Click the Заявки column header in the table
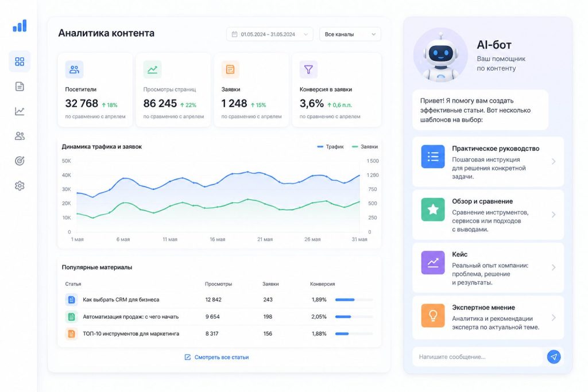Screen dimensions: 588x392 270,284
